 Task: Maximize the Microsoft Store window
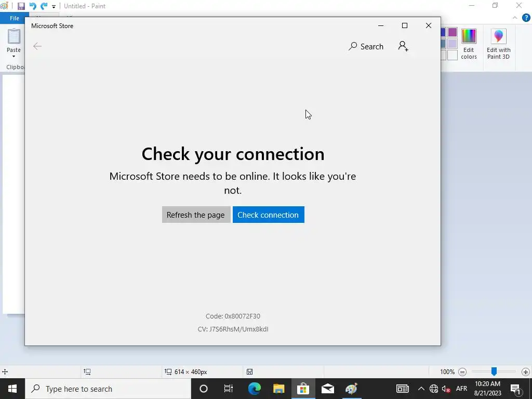(404, 26)
